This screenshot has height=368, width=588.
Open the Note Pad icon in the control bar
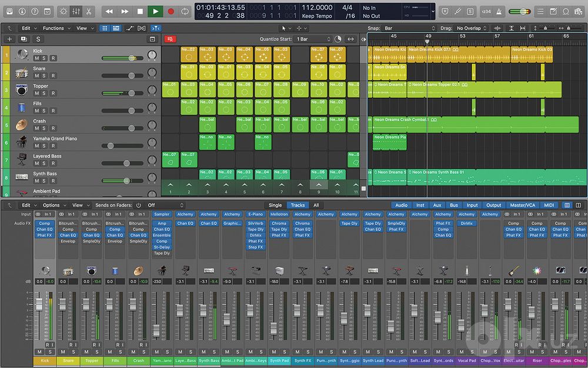pyautogui.click(x=553, y=12)
